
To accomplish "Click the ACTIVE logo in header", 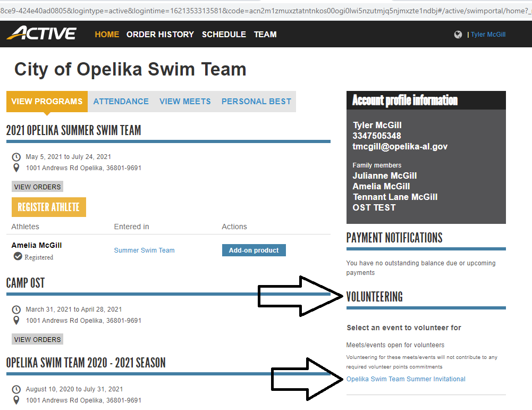I will 41,34.
